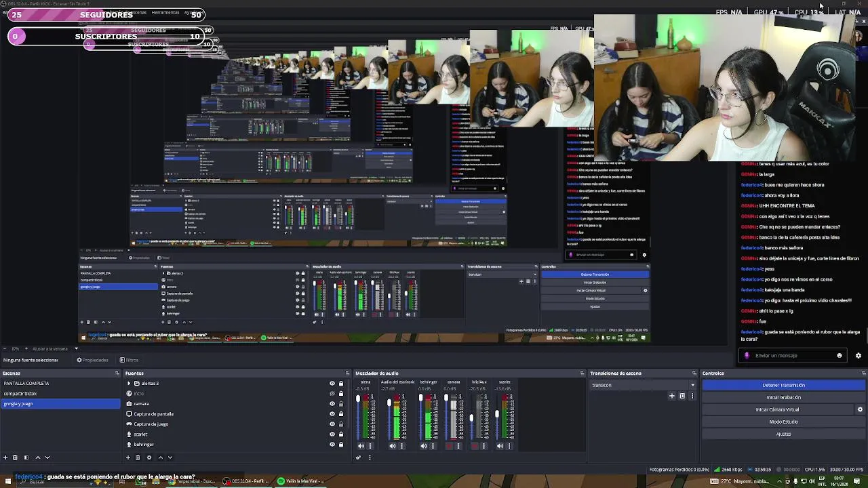The height and width of the screenshot is (488, 868).
Task: Select the google y juego scene
Action: click(x=60, y=404)
